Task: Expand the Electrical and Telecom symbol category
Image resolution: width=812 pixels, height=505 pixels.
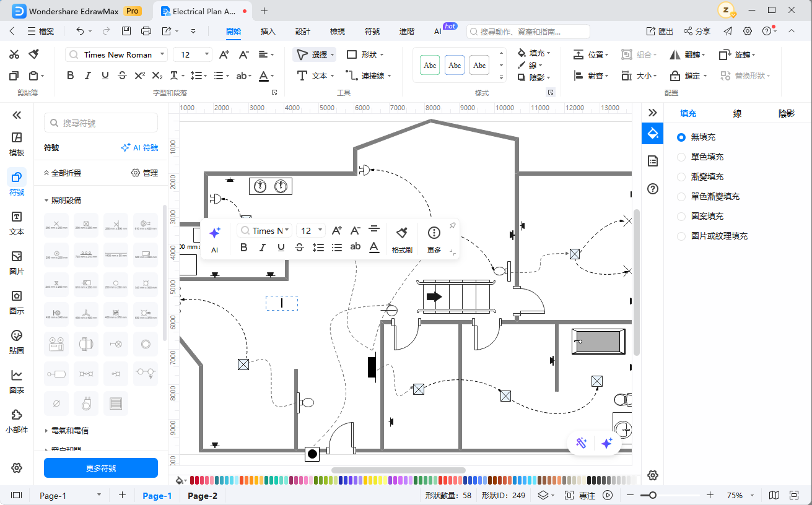Action: (69, 430)
